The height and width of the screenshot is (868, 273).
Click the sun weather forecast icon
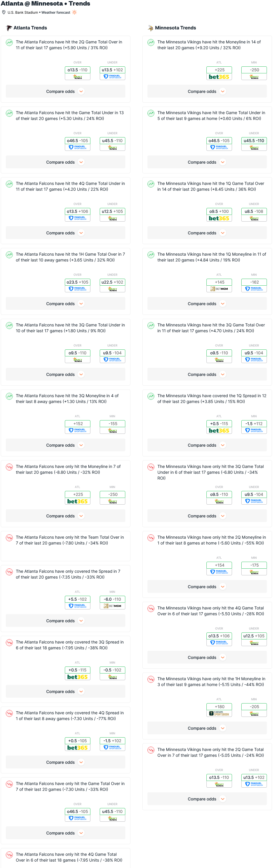74,13
